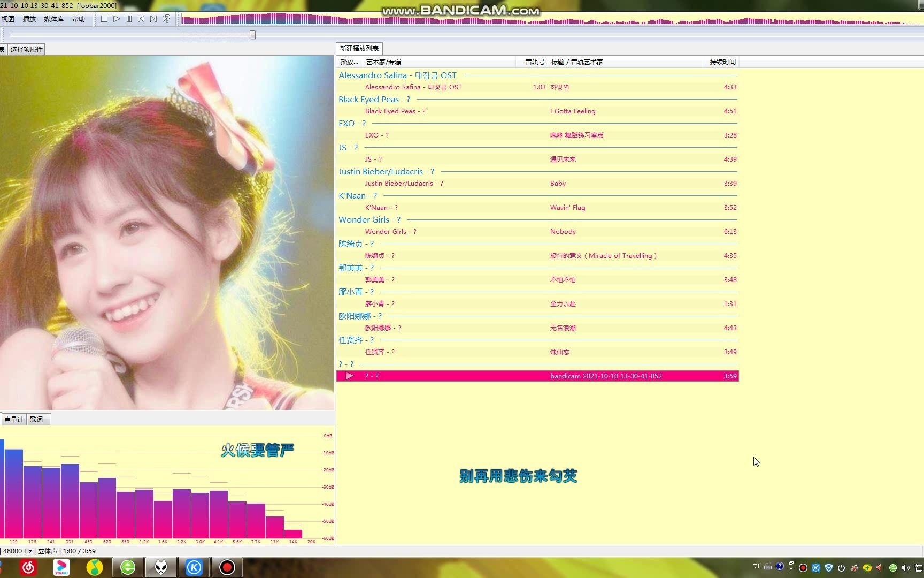
Task: Click the Bandicam record icon in tray
Action: [x=803, y=568]
